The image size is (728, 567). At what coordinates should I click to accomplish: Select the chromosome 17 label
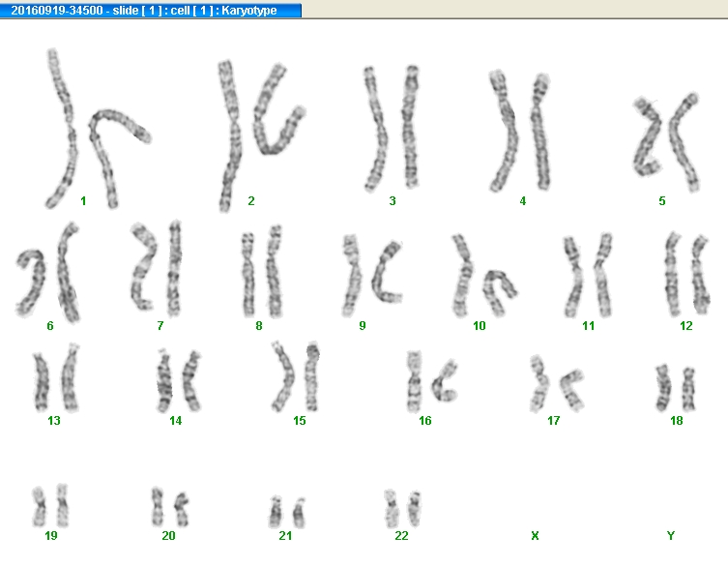pyautogui.click(x=553, y=421)
